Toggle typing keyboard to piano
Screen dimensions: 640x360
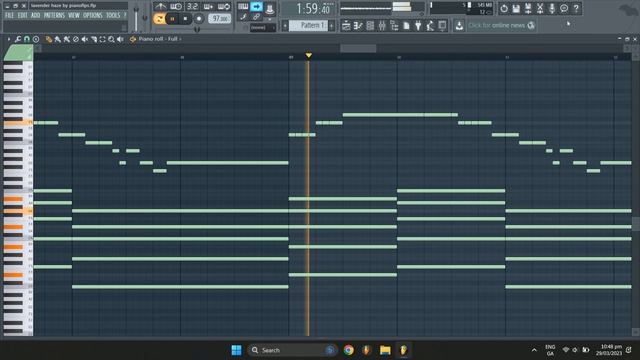pyautogui.click(x=243, y=7)
